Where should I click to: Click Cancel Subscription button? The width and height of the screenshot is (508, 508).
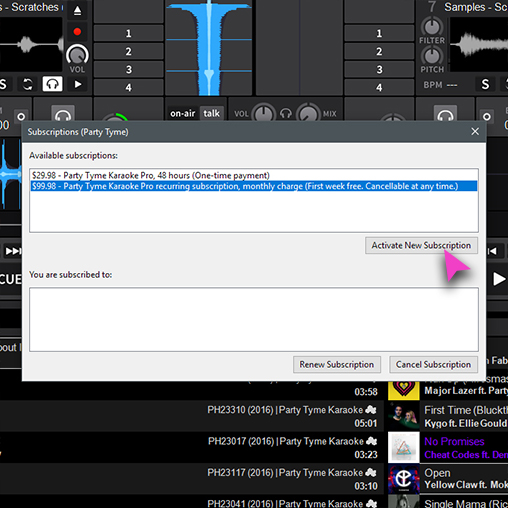pyautogui.click(x=433, y=364)
